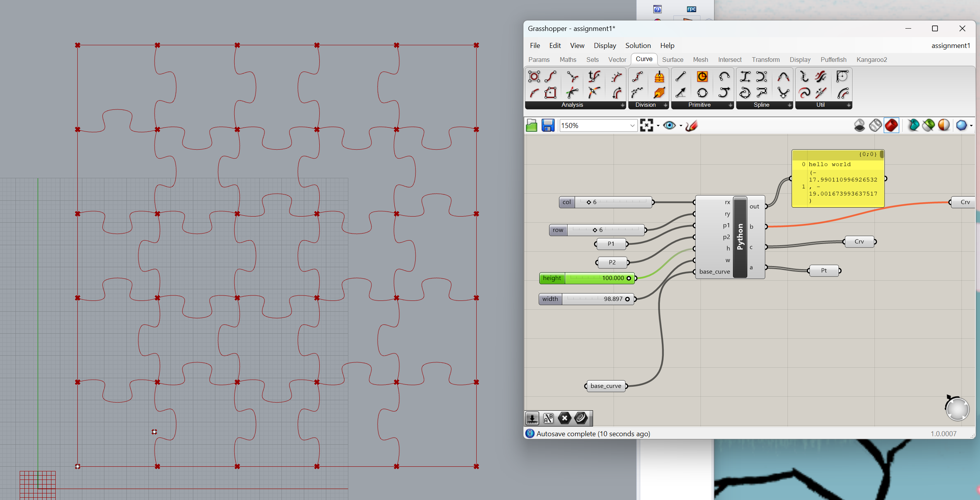Toggle preview visibility with the eye icon
The image size is (980, 500).
tap(670, 125)
